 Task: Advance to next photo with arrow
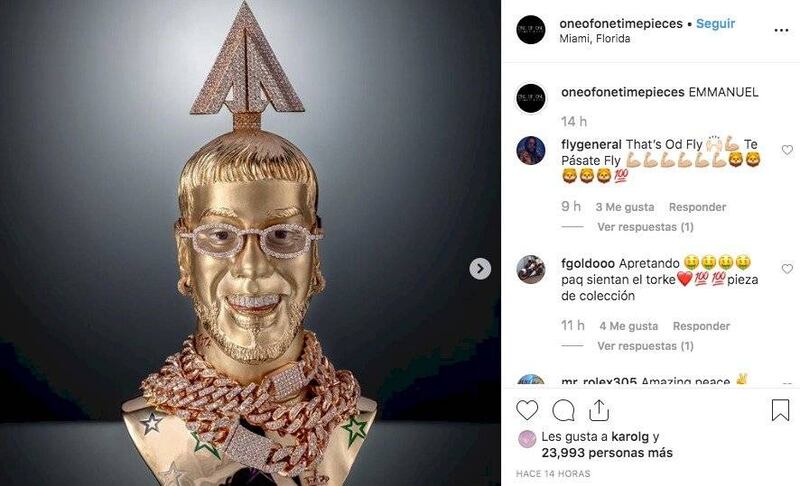coord(480,269)
